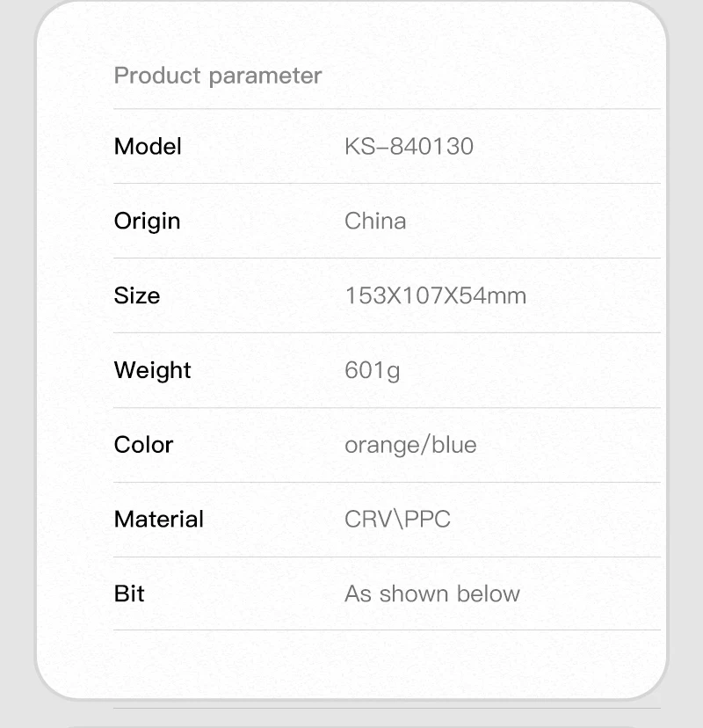Click the digits 840130 in the model value
The width and height of the screenshot is (703, 728).
(x=431, y=146)
